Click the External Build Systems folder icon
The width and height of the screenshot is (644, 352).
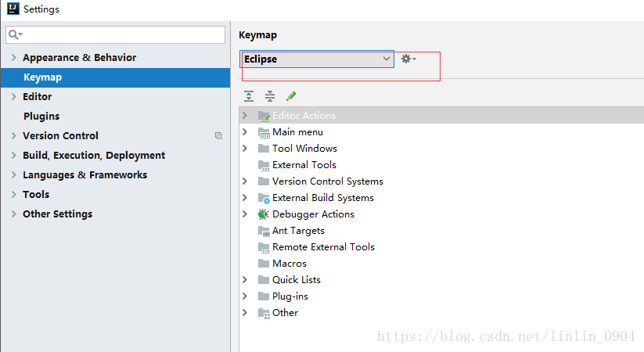pyautogui.click(x=264, y=198)
